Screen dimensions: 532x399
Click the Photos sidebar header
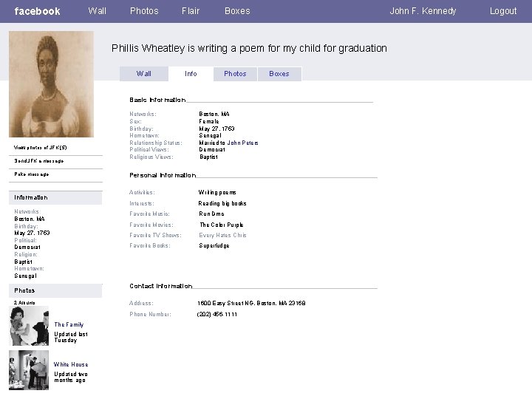(55, 290)
